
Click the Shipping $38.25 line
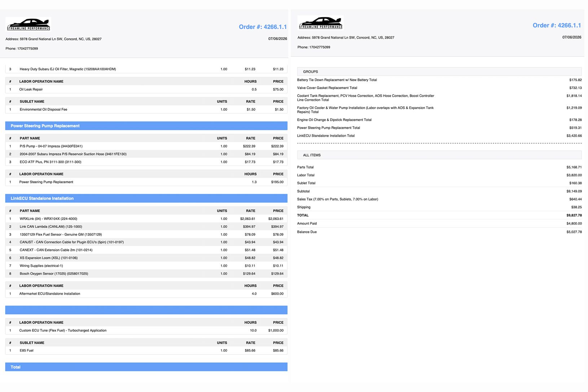439,207
